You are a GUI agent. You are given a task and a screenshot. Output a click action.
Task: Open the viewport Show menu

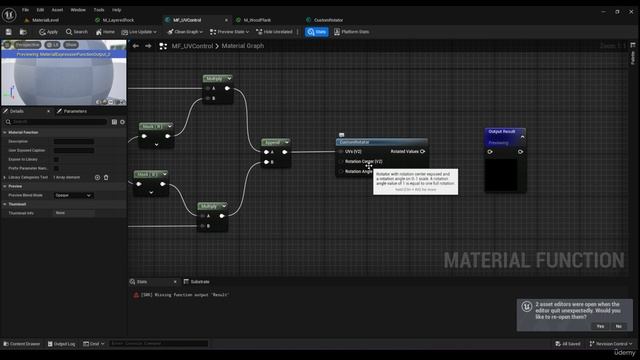tap(71, 44)
